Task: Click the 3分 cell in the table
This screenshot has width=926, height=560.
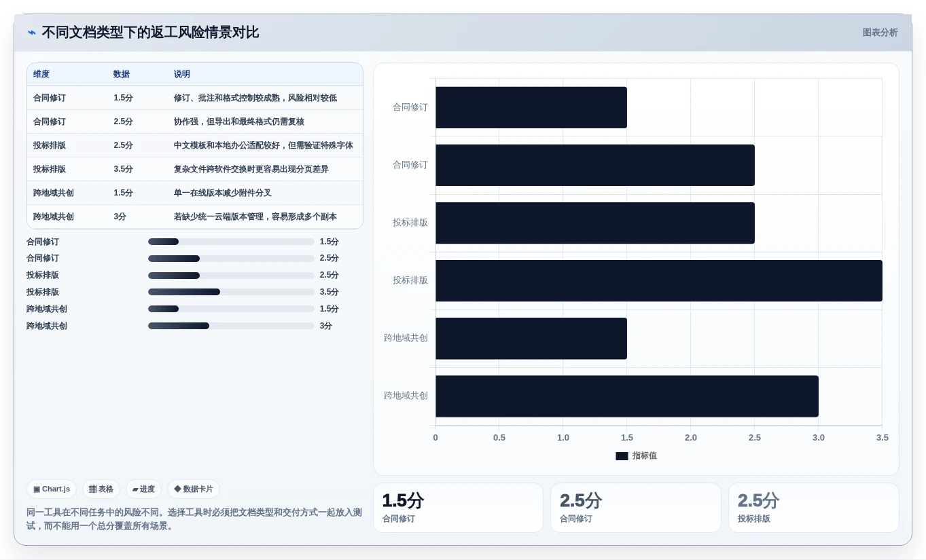Action: click(120, 217)
